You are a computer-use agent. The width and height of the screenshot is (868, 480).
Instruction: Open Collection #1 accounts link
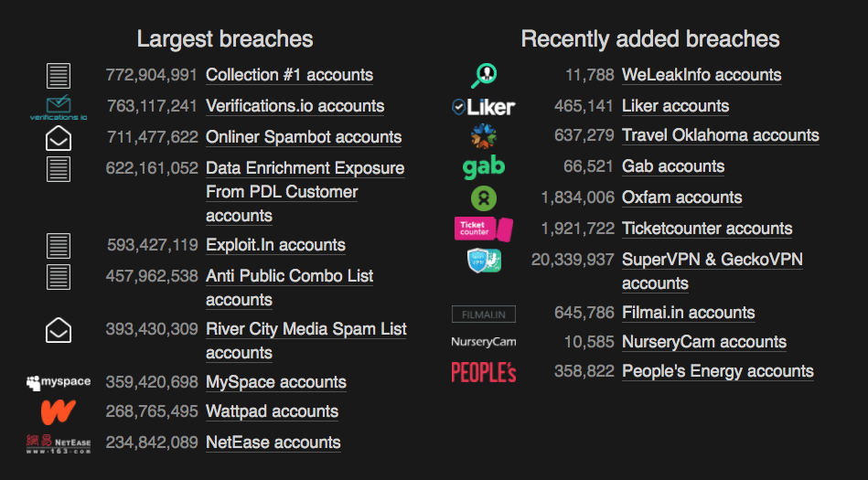pos(290,75)
